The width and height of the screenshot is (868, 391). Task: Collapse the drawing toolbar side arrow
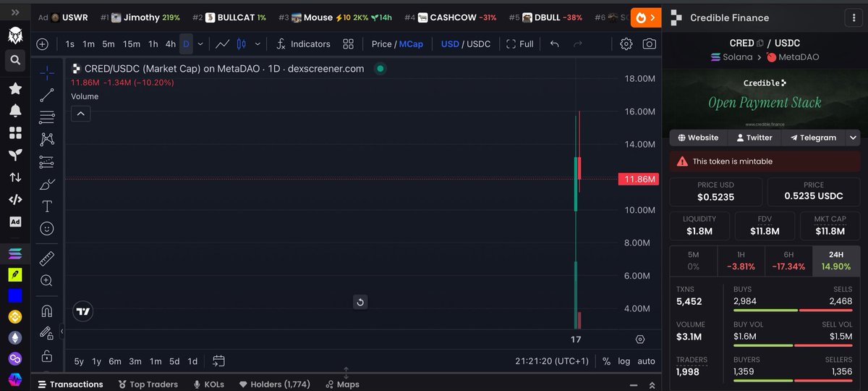click(61, 331)
